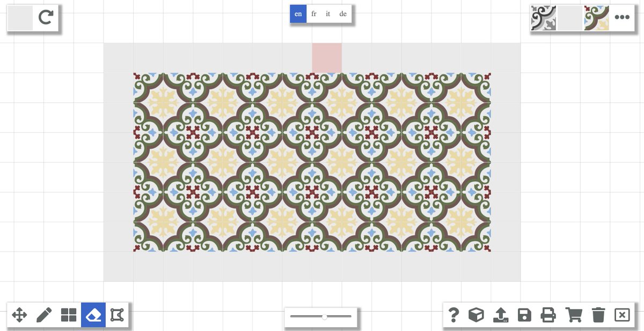Save the current tile design

tap(524, 315)
